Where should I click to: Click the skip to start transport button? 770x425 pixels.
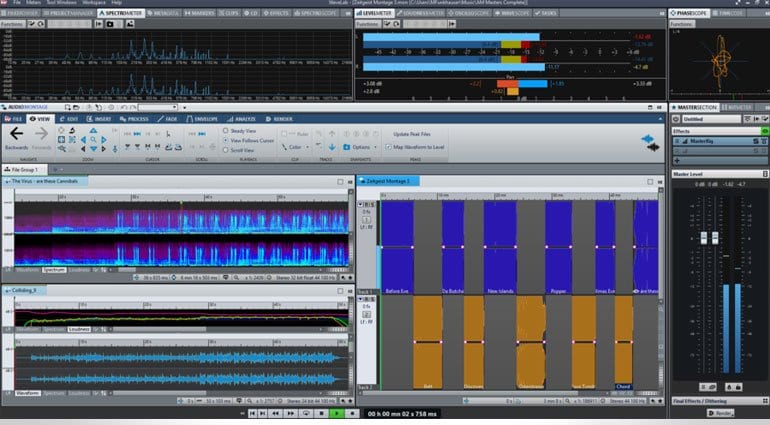click(x=252, y=414)
